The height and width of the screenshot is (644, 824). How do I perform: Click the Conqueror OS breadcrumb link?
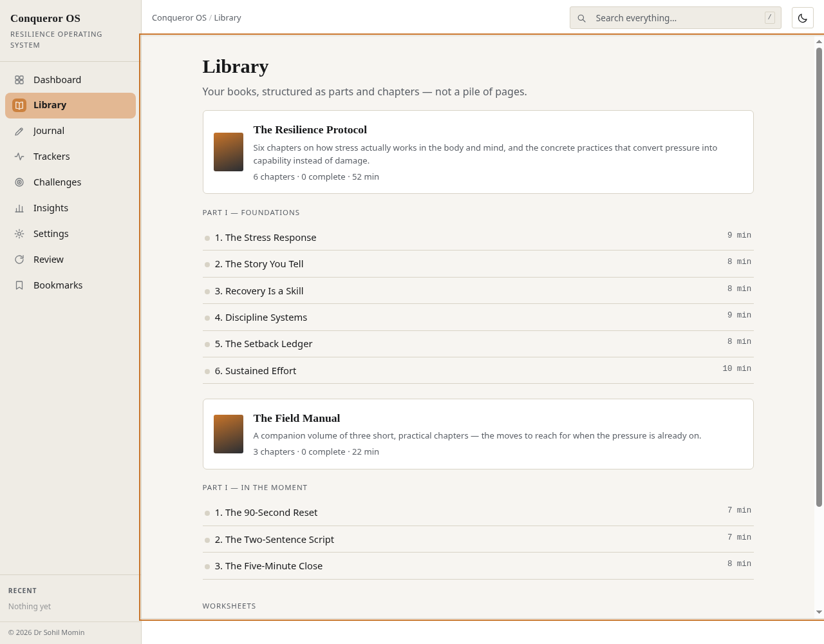(179, 18)
